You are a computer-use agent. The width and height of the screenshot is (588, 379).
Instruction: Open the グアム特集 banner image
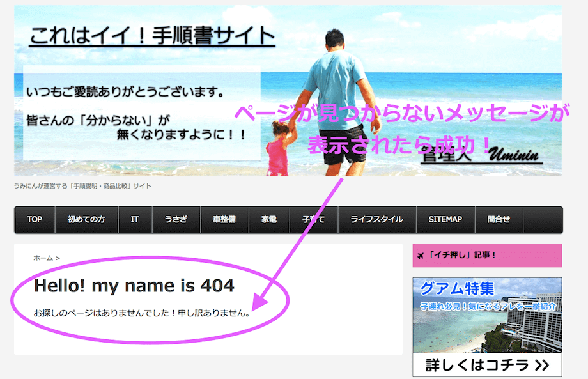point(487,316)
